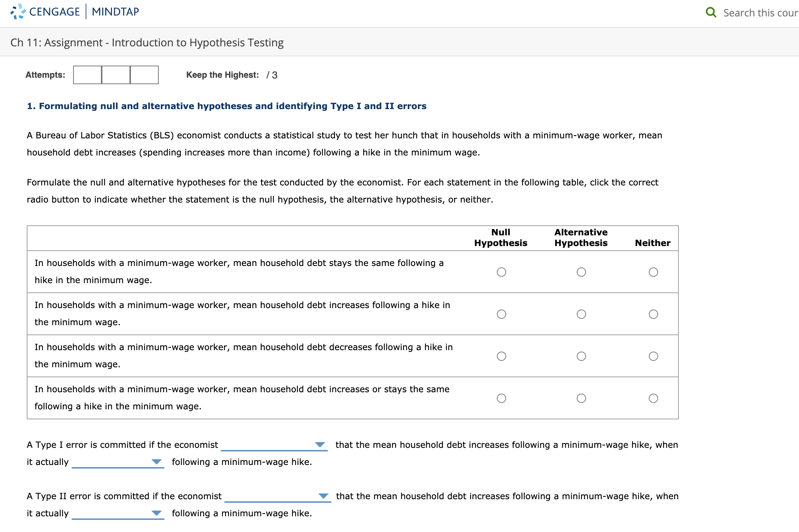The height and width of the screenshot is (532, 799).
Task: Mark debt increases statement as Alternative Hypothesis
Action: [581, 314]
